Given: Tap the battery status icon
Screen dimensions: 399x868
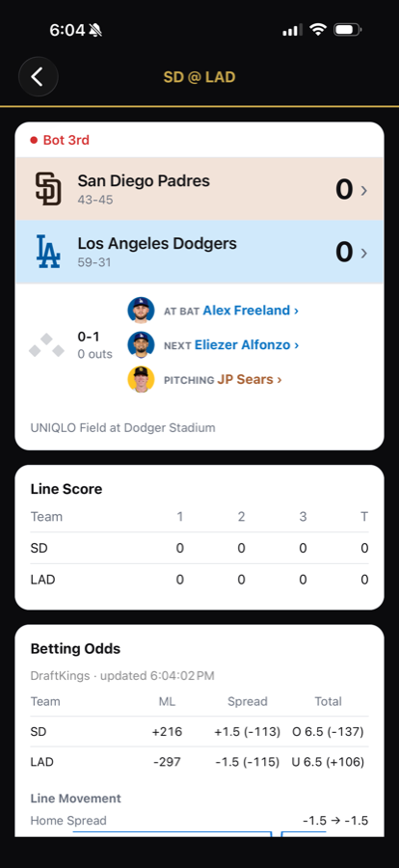Looking at the screenshot, I should pyautogui.click(x=348, y=29).
